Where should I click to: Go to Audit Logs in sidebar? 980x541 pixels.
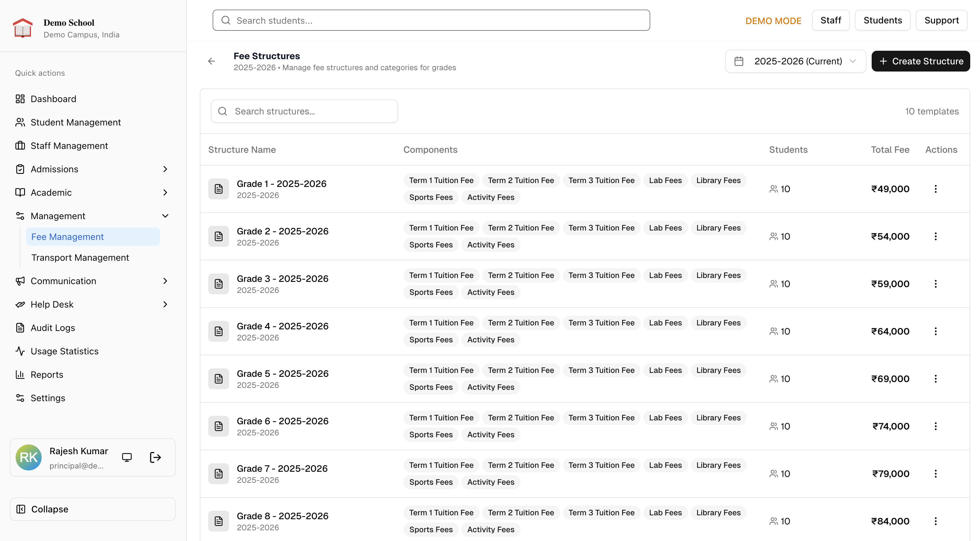coord(52,328)
